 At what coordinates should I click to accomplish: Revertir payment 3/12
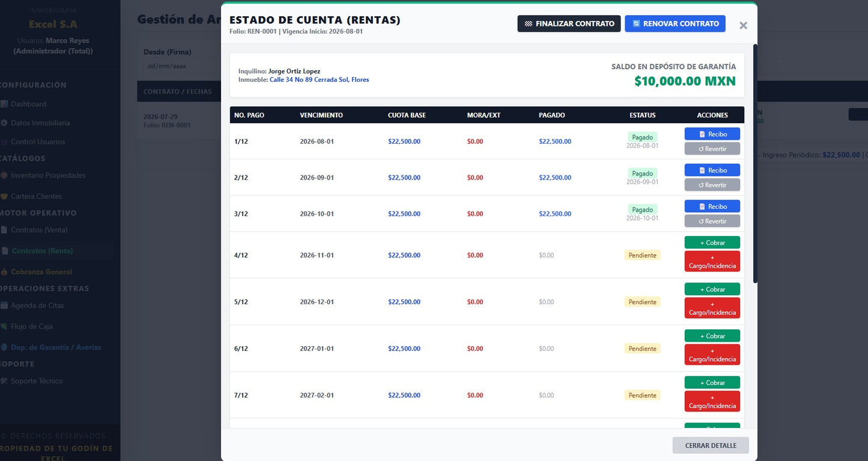click(712, 221)
